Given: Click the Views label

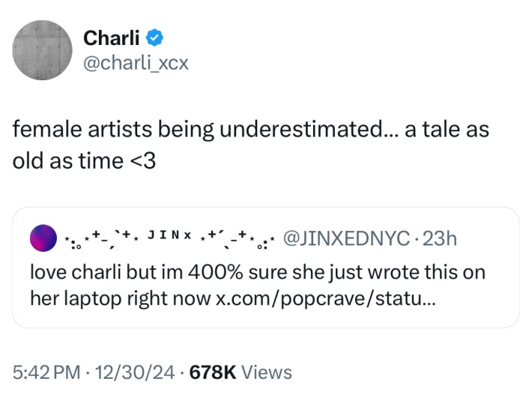Looking at the screenshot, I should [x=268, y=371].
